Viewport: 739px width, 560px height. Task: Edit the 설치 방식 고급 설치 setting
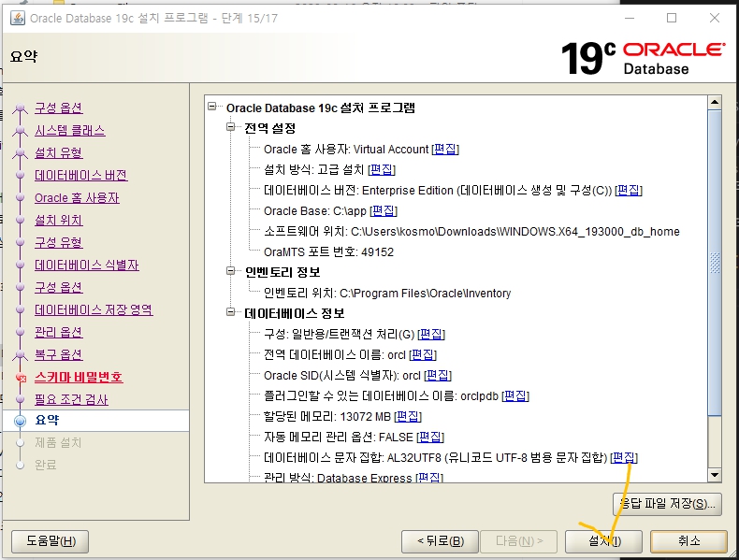[382, 169]
